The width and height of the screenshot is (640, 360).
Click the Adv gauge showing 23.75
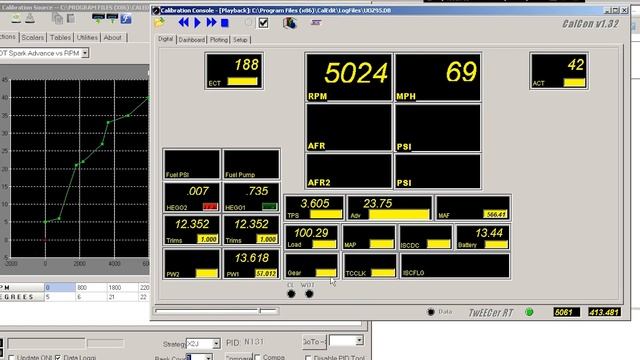(x=390, y=208)
